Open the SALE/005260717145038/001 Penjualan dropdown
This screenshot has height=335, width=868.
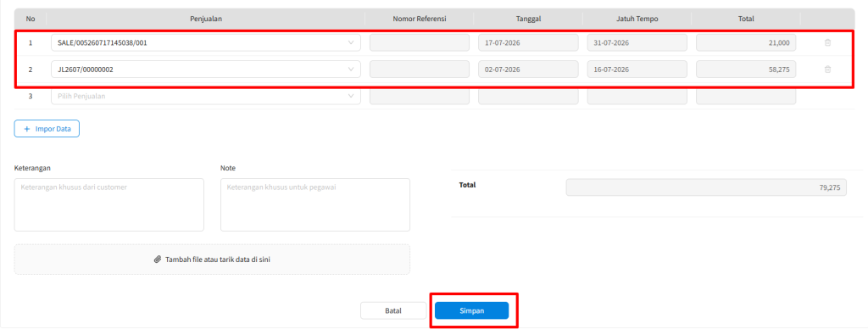(x=206, y=42)
